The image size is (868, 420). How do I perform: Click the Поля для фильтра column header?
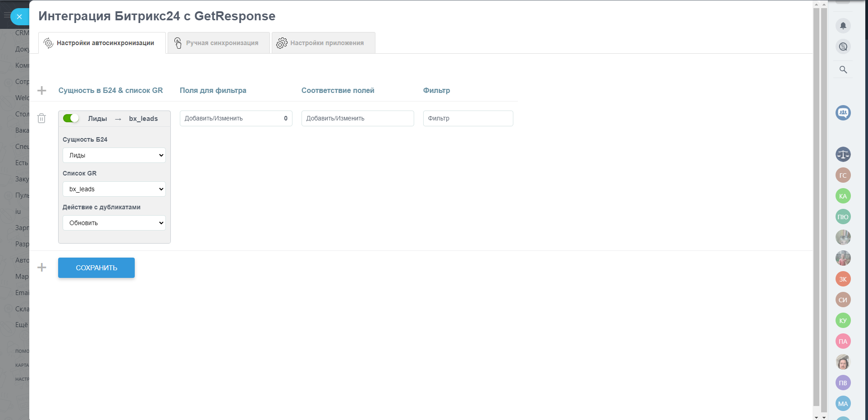[213, 90]
